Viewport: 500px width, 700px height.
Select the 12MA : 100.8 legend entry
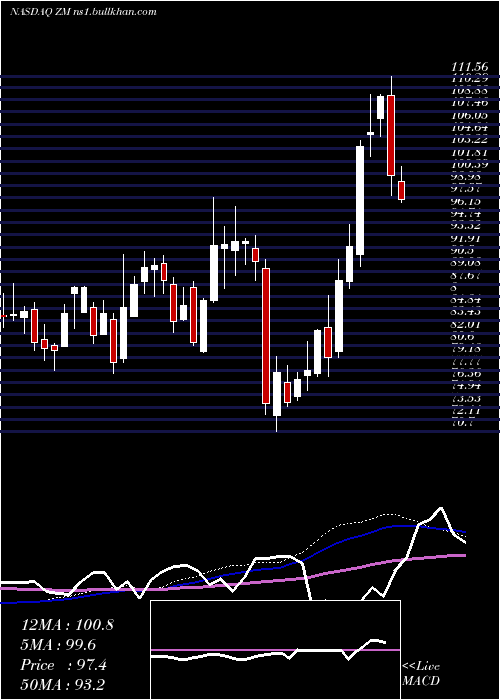67,625
